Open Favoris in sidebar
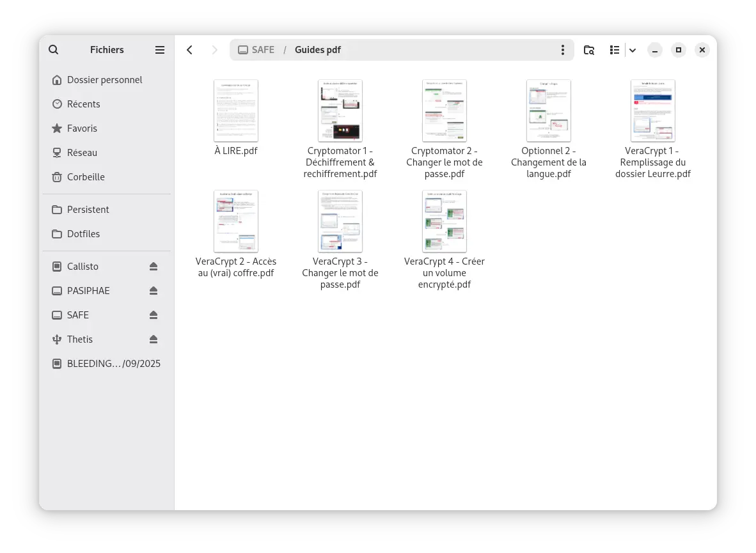This screenshot has height=553, width=756. coord(107,129)
